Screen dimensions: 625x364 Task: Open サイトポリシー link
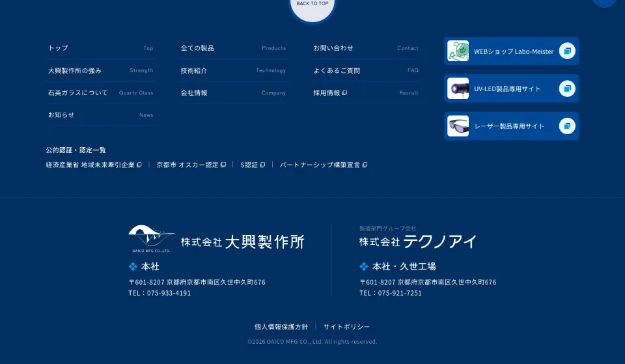point(347,327)
